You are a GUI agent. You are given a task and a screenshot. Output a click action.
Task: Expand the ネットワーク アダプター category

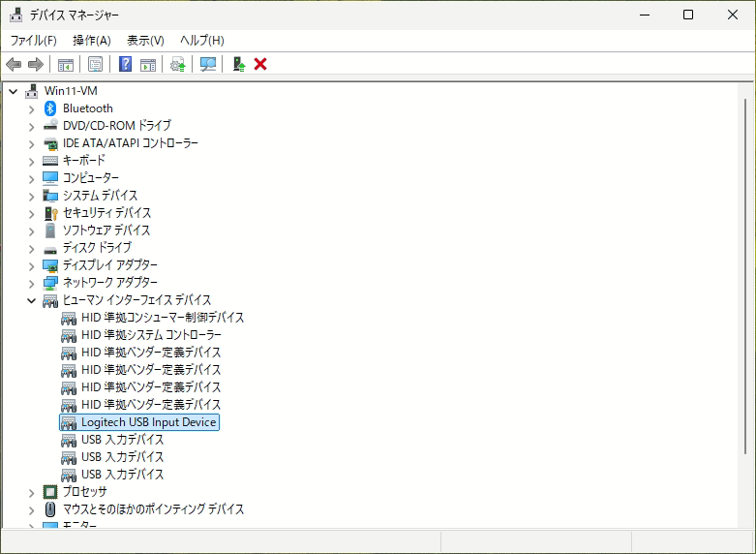click(x=32, y=284)
